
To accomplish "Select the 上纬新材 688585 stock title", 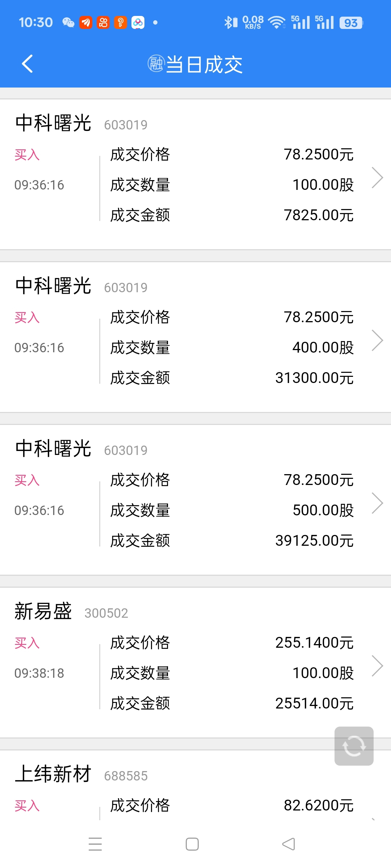I will tap(81, 774).
